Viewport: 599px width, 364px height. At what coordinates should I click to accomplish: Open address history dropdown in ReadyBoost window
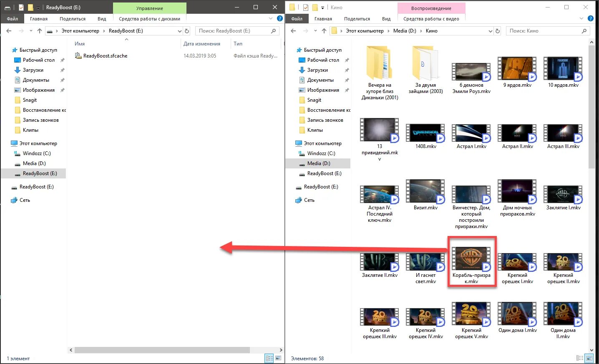tap(179, 31)
